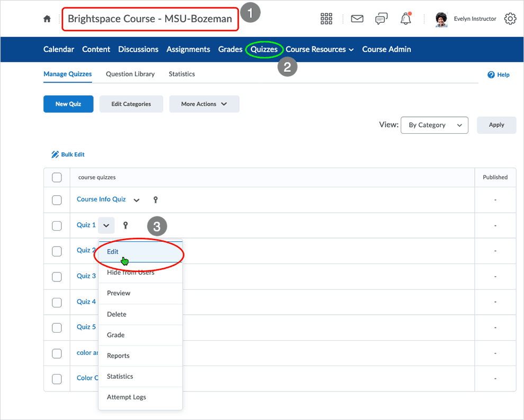Switch to the Question Library tab
Screen dimensions: 524x420
(130, 74)
